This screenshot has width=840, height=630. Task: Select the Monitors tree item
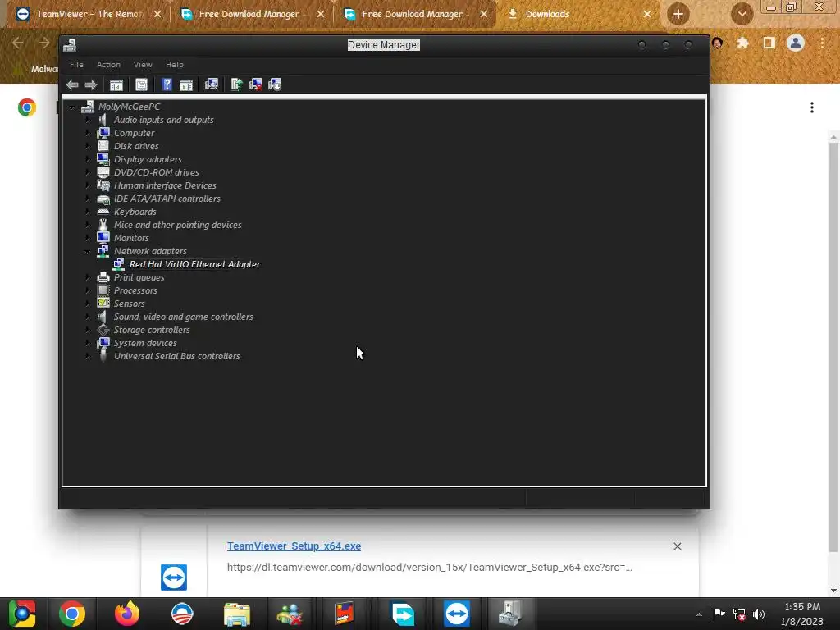tap(131, 238)
